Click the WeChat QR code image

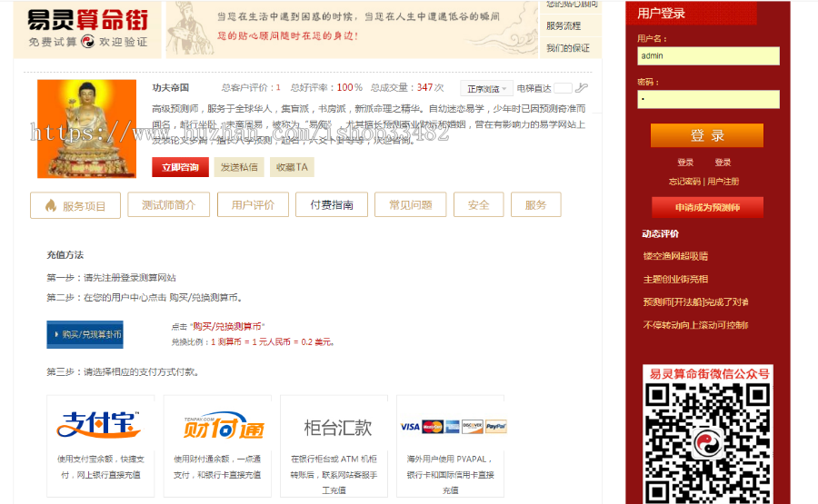pos(707,443)
